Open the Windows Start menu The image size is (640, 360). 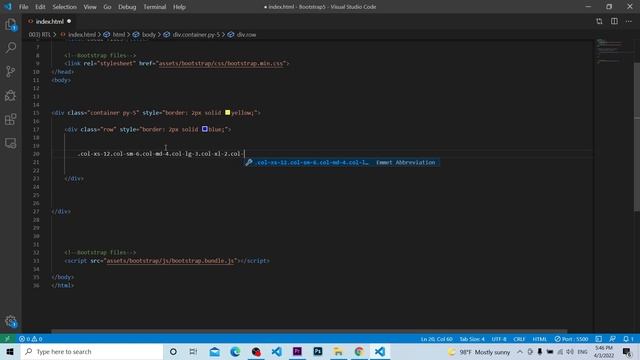pos(10,351)
